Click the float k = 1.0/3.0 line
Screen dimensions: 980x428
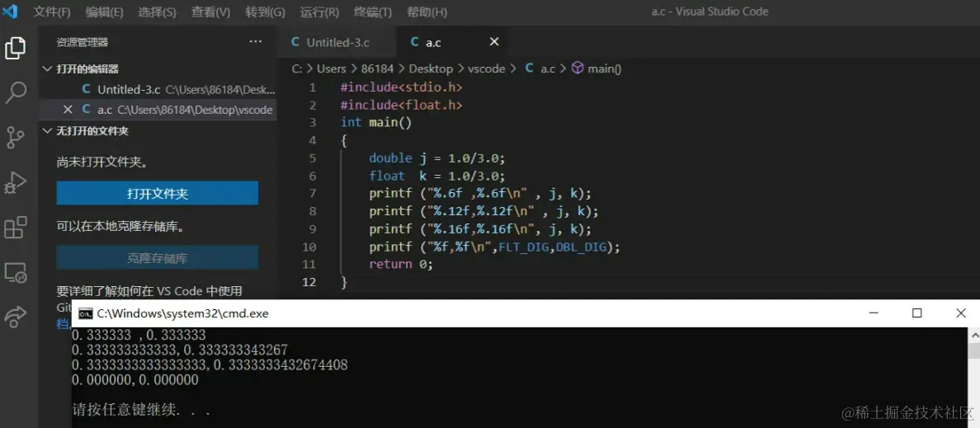[436, 176]
